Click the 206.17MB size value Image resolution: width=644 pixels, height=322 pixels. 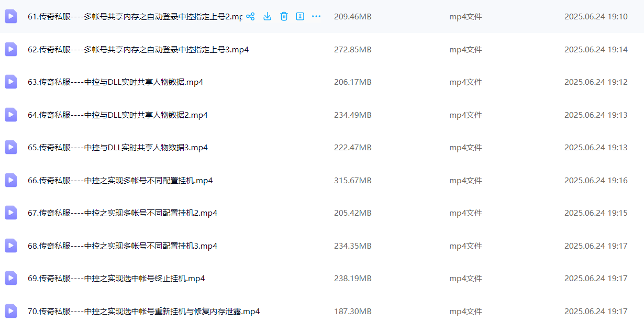(353, 82)
